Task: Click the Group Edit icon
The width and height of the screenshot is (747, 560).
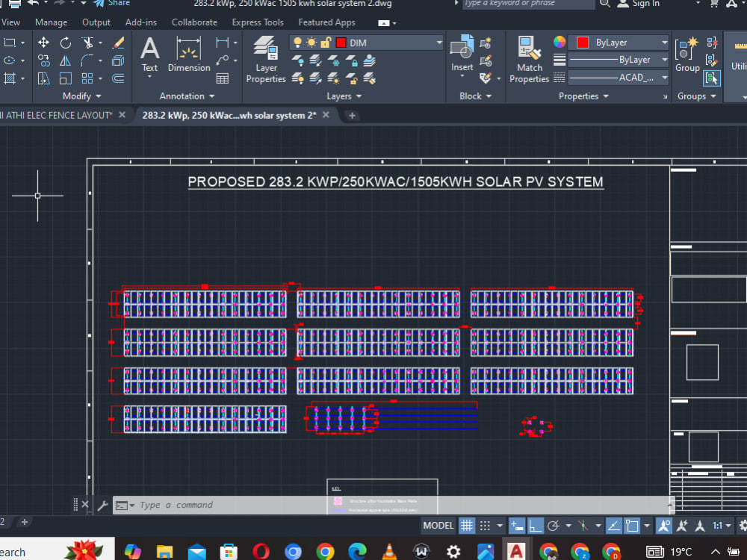Action: [712, 60]
